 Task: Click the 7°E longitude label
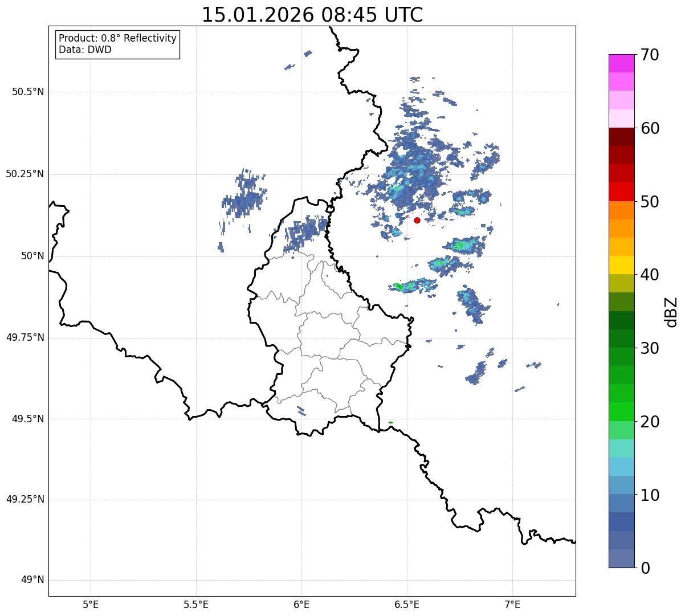512,605
